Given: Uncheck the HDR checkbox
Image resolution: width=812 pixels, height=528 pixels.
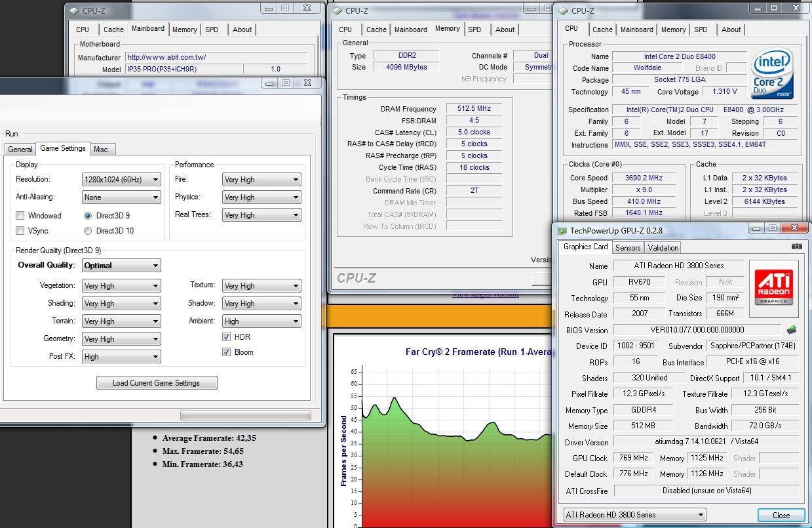Looking at the screenshot, I should [x=227, y=337].
